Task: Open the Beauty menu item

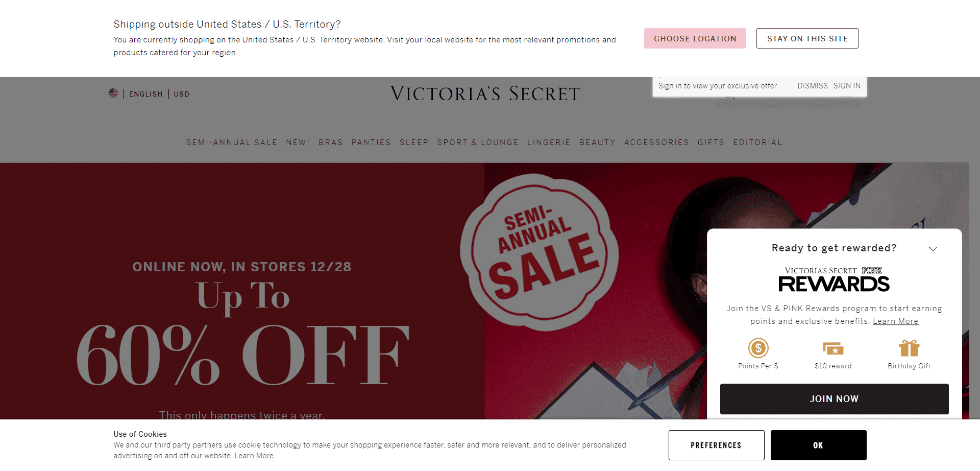Action: (597, 143)
